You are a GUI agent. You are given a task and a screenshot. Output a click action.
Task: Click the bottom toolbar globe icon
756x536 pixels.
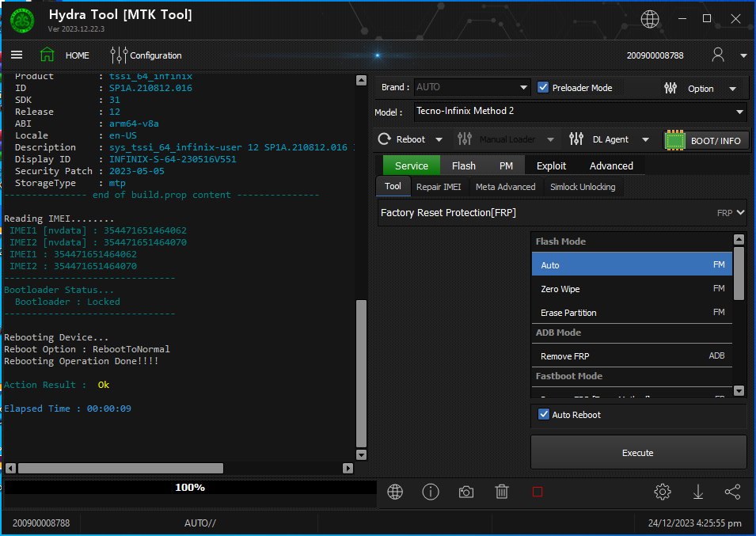(395, 492)
